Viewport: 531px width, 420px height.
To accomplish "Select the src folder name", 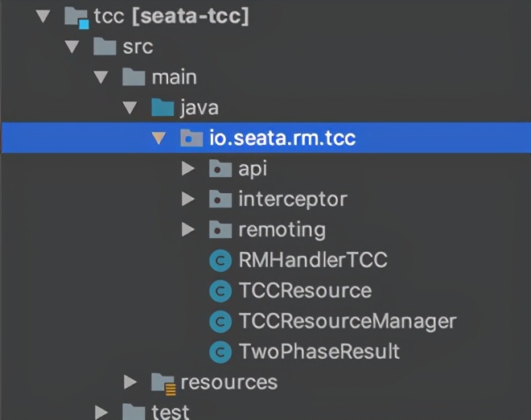I will coord(138,47).
